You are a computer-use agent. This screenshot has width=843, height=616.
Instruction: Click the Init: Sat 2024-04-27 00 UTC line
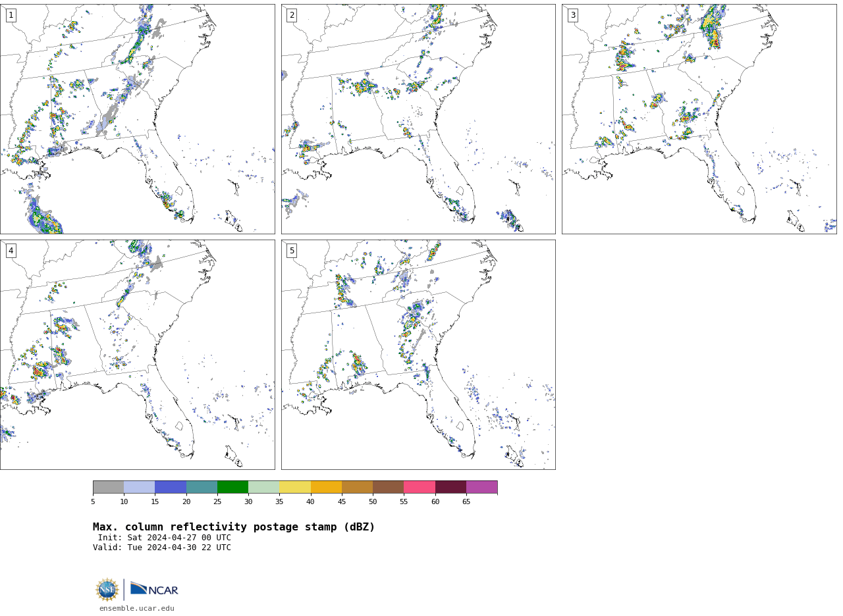click(x=165, y=538)
